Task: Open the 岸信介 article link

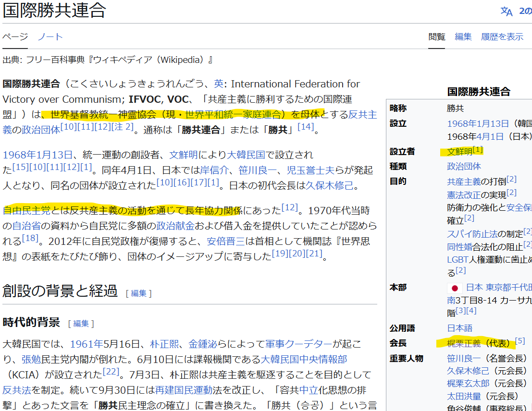Action: click(x=214, y=170)
